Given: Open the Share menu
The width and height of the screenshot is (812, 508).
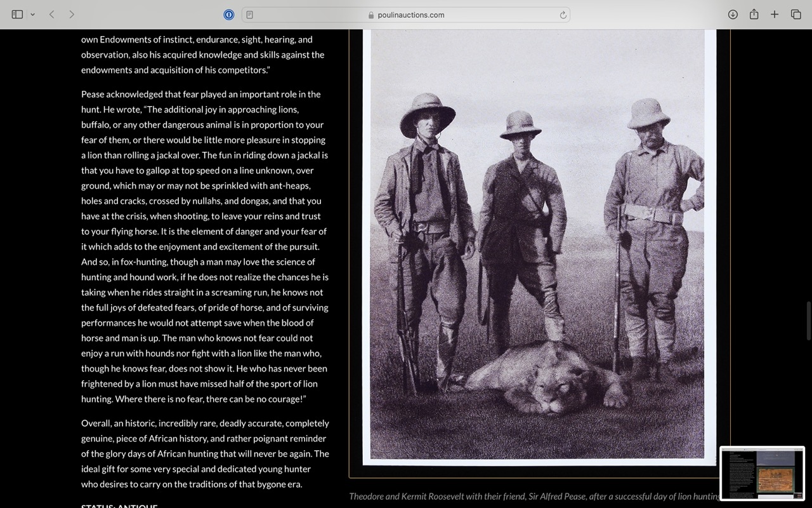Looking at the screenshot, I should [x=754, y=14].
